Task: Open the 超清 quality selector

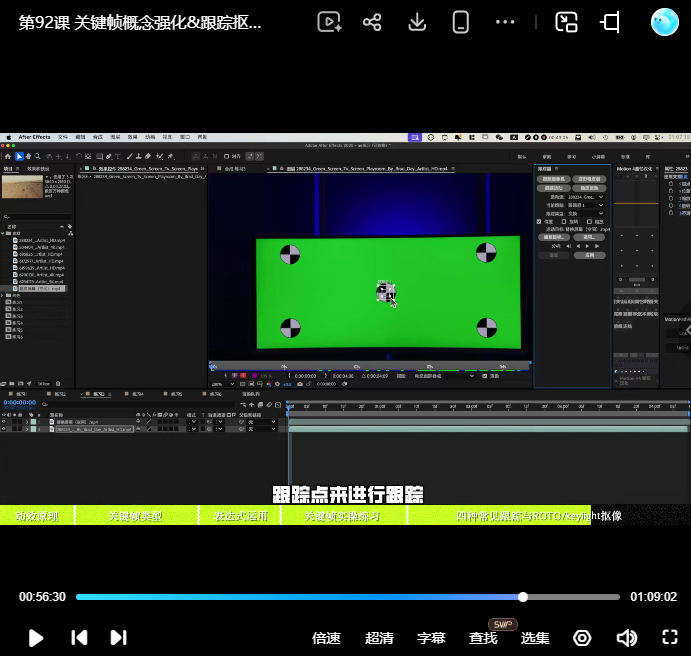Action: point(379,638)
